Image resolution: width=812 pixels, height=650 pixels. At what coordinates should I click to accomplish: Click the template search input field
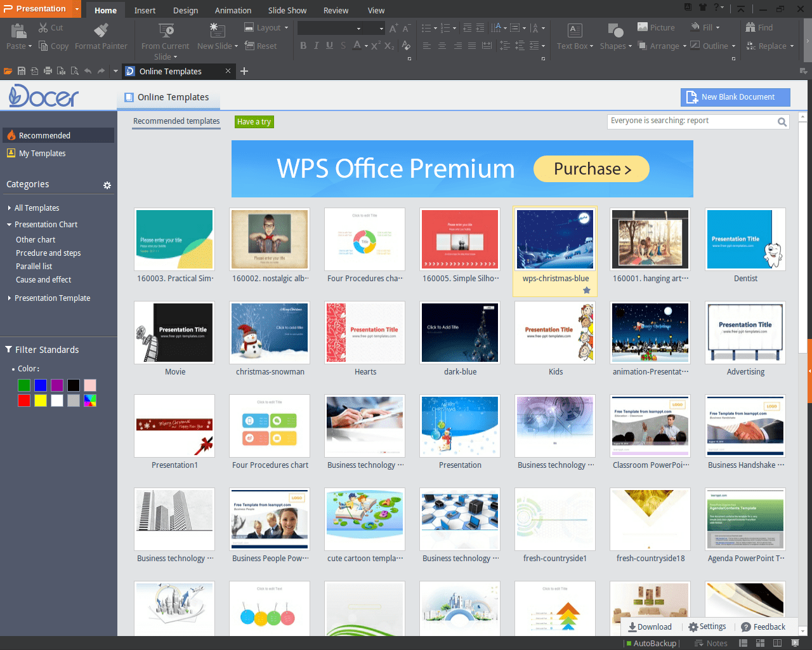(691, 121)
